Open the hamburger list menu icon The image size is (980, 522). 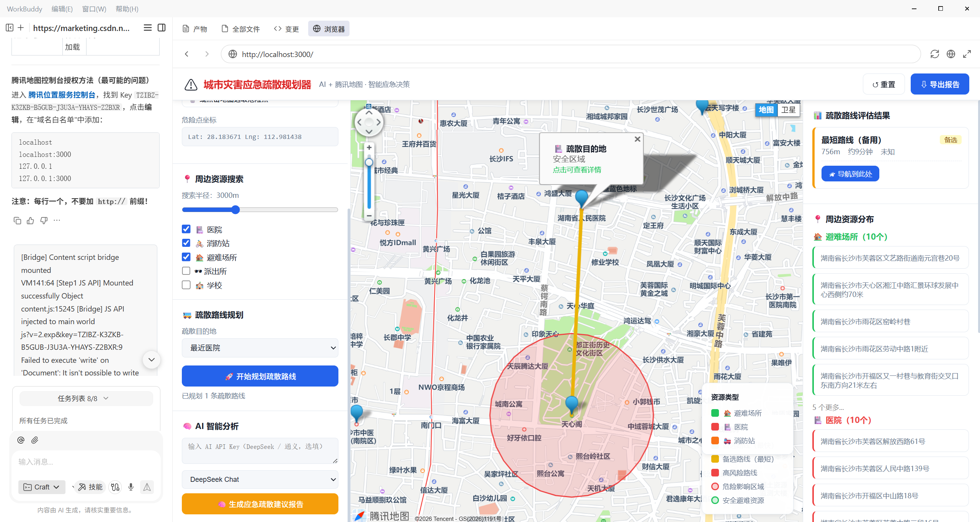[147, 28]
